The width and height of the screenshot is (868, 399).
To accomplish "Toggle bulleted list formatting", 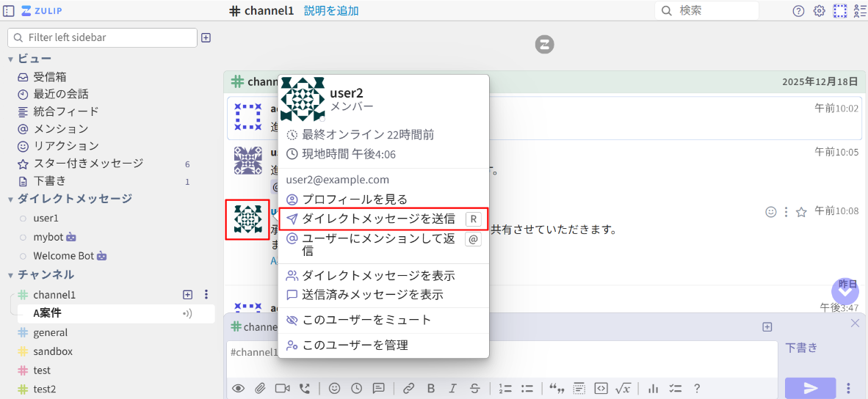I will point(527,388).
